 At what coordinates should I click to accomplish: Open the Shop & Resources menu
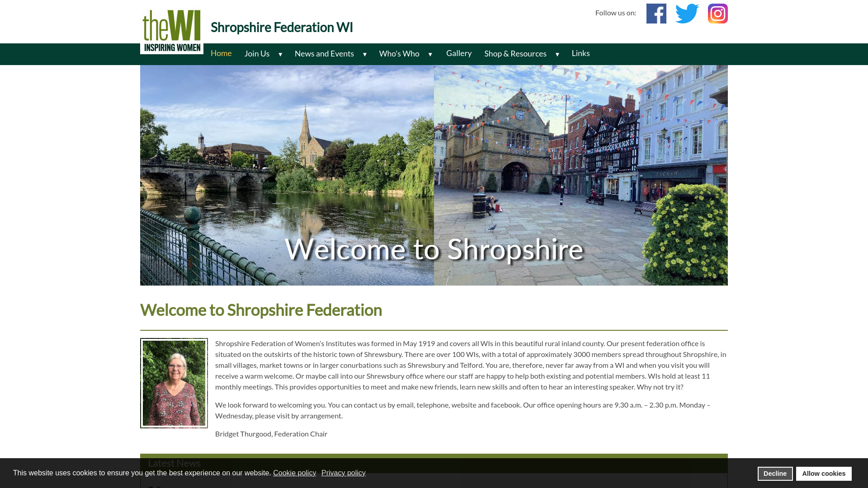515,54
